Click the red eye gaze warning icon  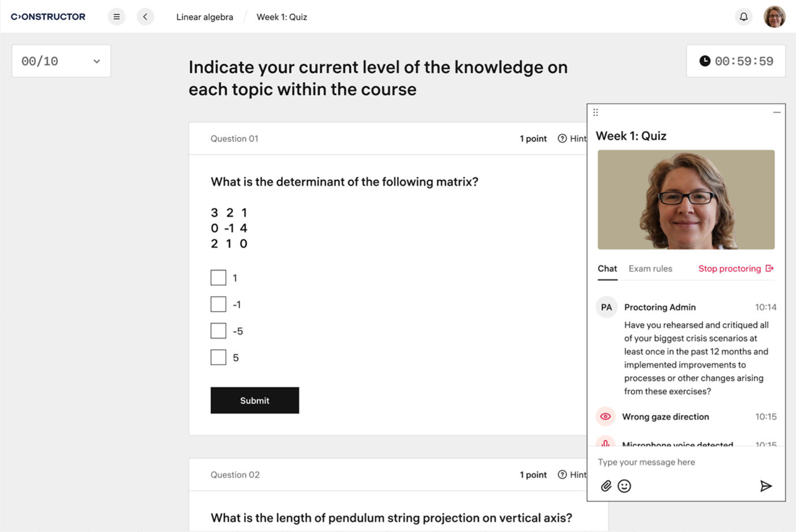tap(606, 417)
